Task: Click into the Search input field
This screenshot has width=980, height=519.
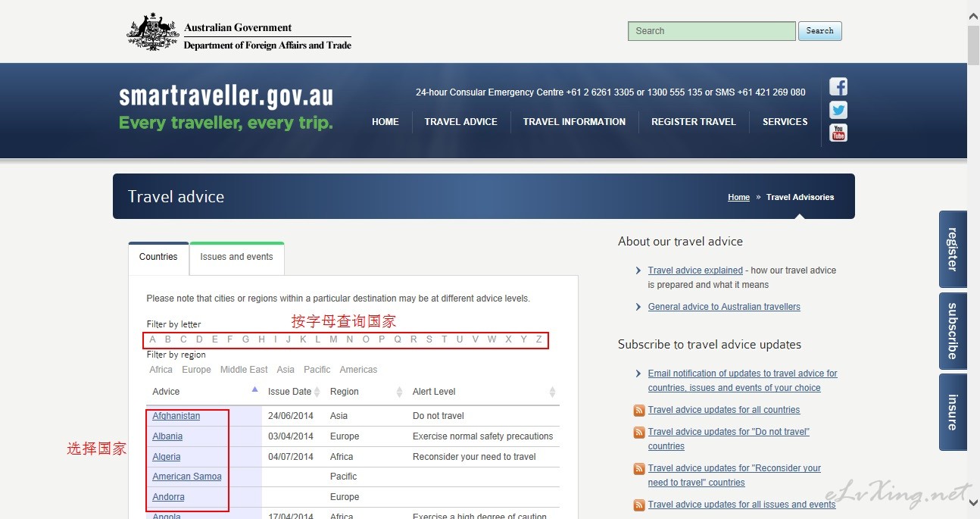Action: (x=711, y=31)
